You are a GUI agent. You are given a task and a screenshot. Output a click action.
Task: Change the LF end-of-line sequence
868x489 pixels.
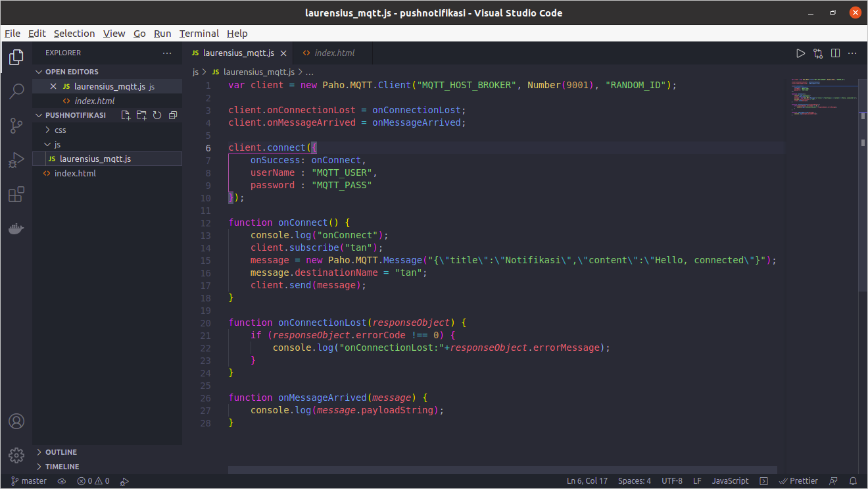697,481
